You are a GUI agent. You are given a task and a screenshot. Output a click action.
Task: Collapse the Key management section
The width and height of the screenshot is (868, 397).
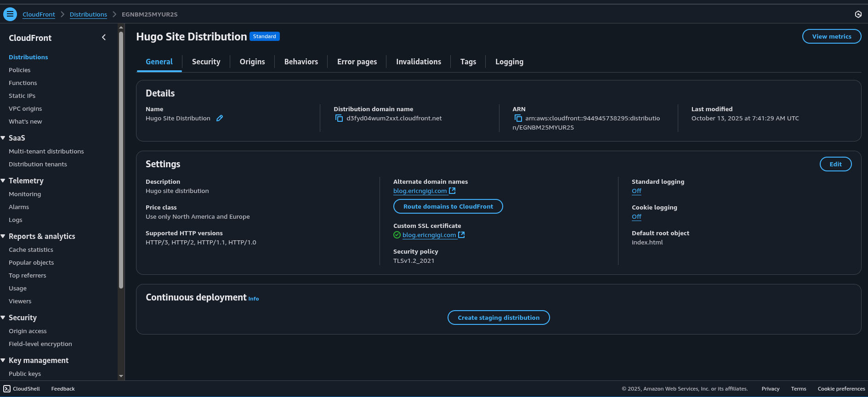pyautogui.click(x=3, y=360)
